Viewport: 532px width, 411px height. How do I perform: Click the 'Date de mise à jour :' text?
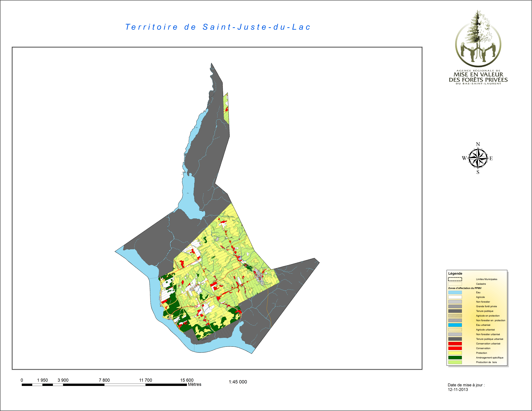pyautogui.click(x=466, y=385)
